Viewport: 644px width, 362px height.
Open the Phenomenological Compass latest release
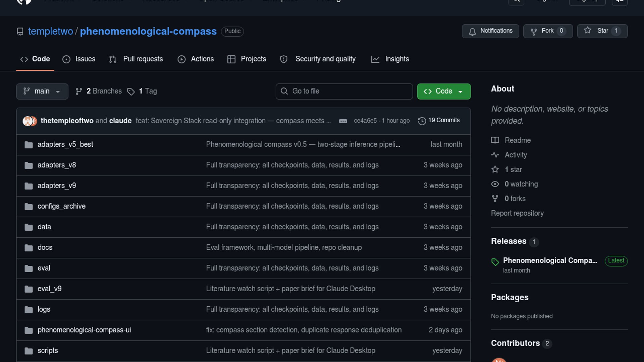click(x=550, y=260)
